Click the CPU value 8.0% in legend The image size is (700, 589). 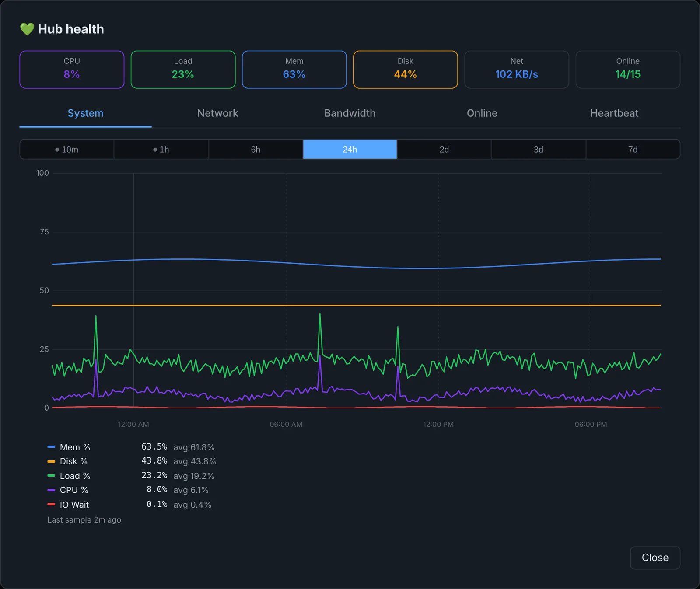pos(157,489)
